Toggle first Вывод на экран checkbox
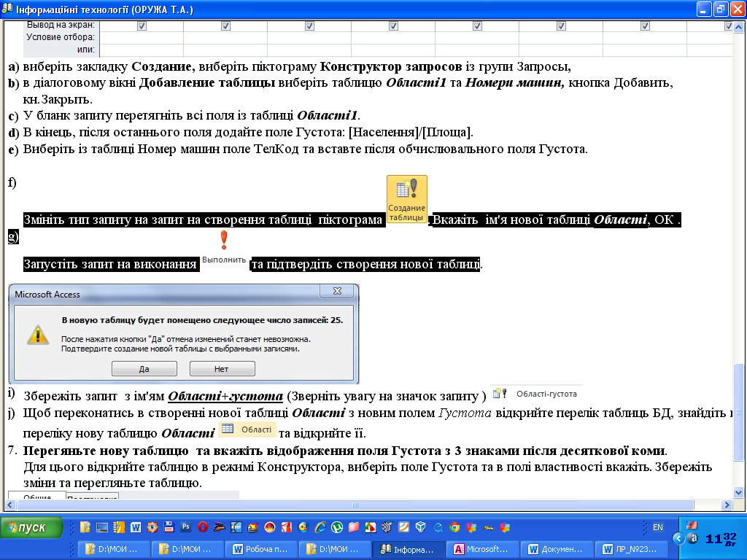Screen dimensions: 747x560 tap(142, 26)
